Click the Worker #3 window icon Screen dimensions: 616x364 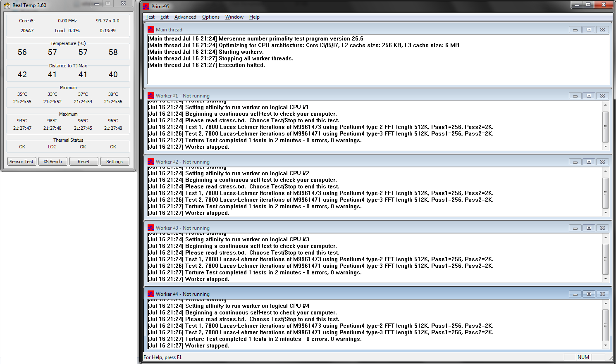151,228
